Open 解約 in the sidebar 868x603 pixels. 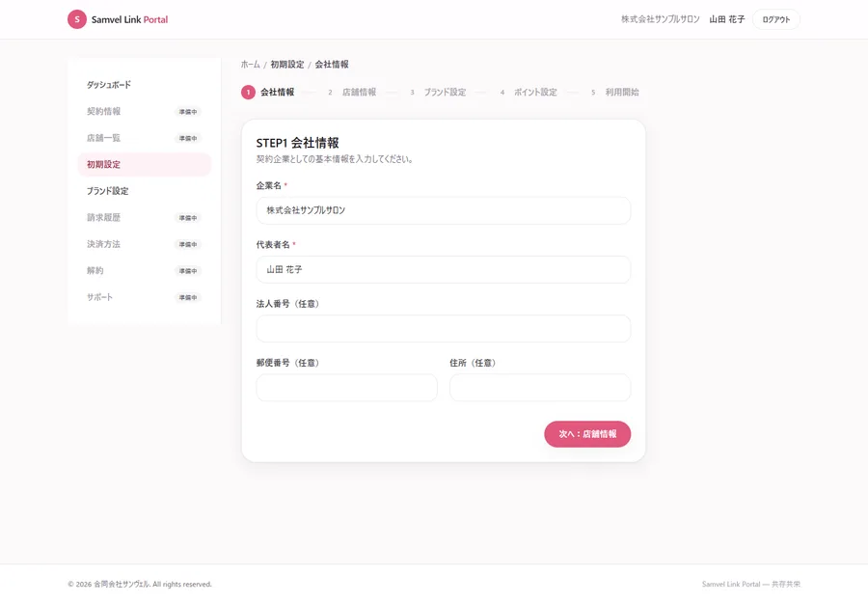[145, 271]
